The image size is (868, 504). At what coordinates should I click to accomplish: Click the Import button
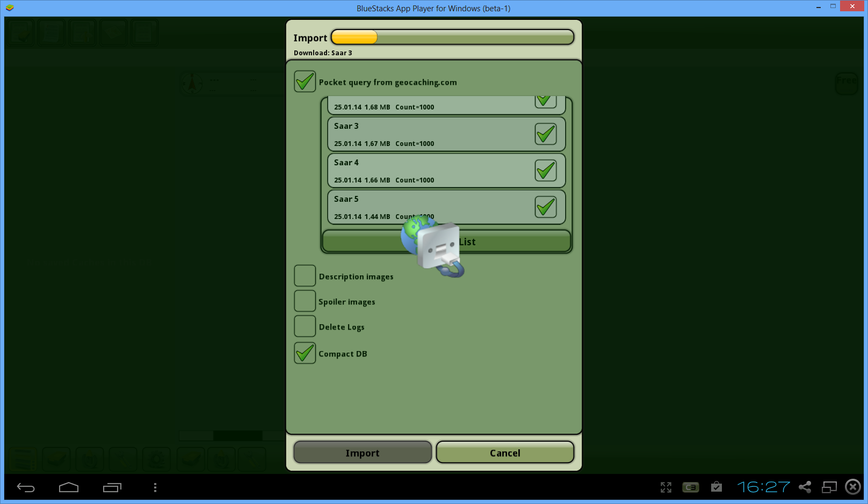(363, 452)
